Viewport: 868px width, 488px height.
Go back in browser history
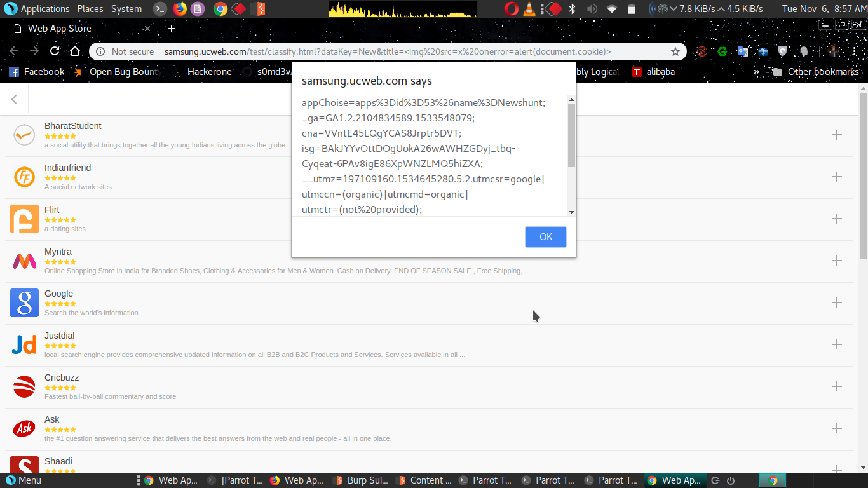click(x=14, y=51)
